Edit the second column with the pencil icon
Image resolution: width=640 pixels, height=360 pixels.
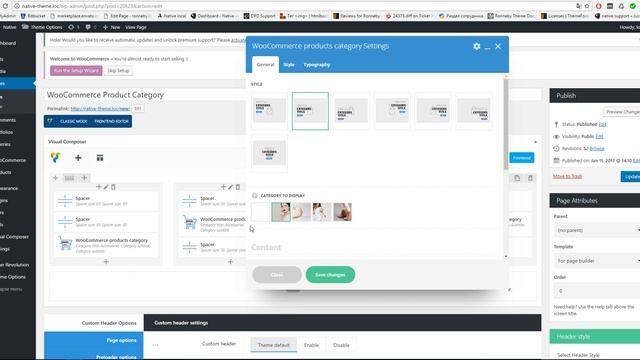pos(230,187)
